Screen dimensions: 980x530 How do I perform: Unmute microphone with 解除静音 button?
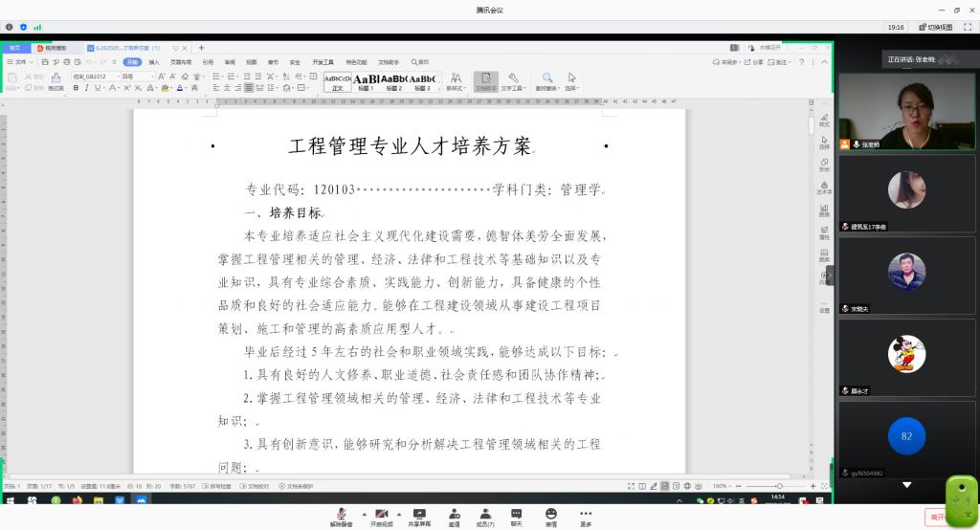point(341,516)
